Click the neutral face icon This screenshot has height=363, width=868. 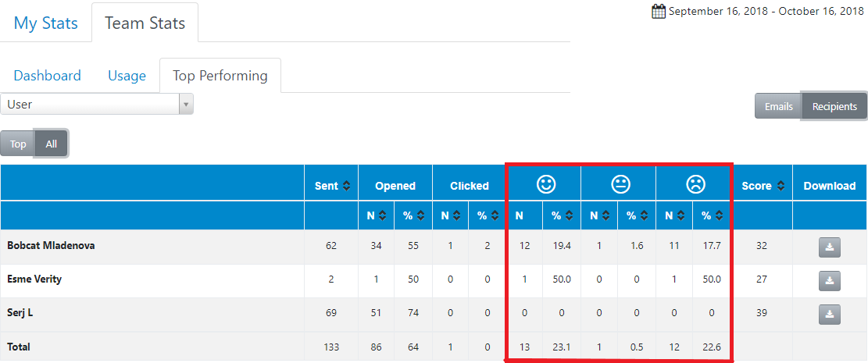pos(620,184)
